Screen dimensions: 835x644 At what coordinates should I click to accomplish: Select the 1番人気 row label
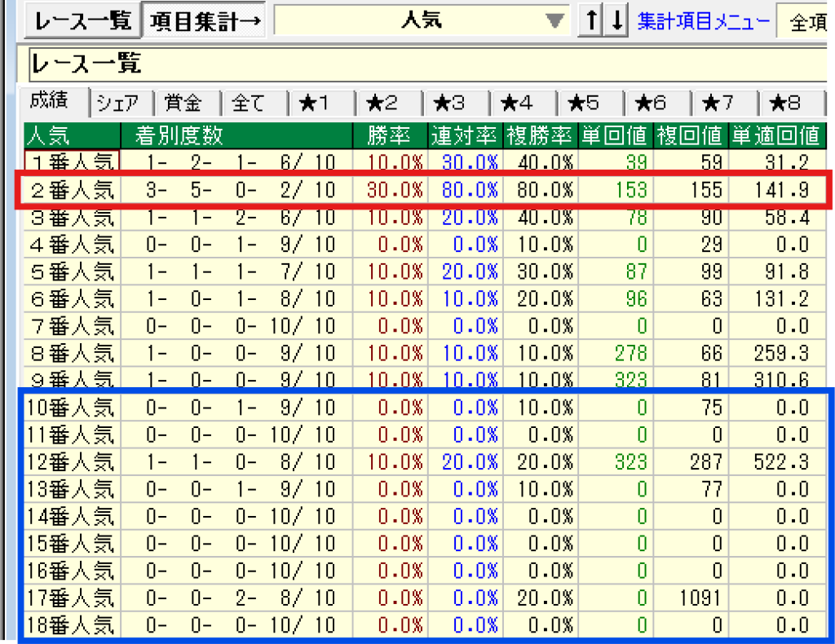pos(73,162)
